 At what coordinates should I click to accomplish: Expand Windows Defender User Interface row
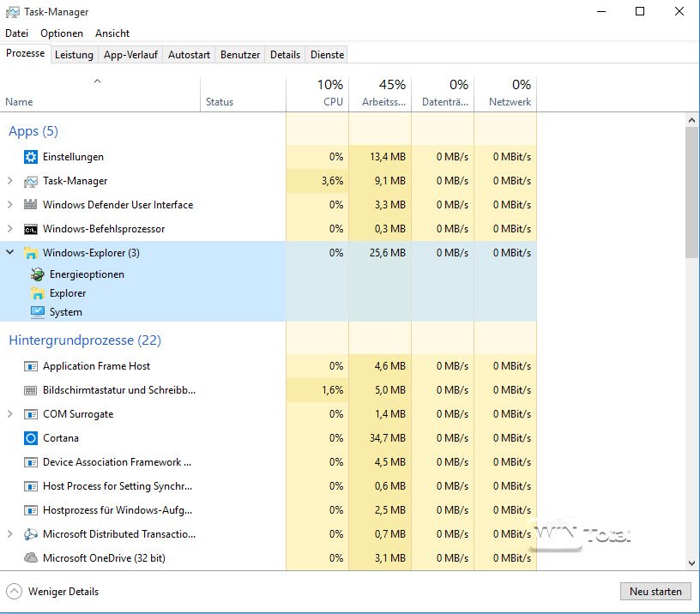[x=9, y=205]
